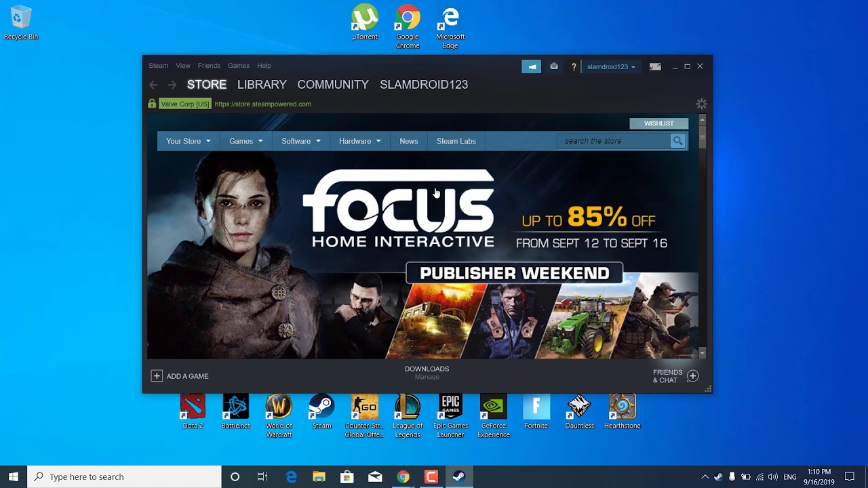Click the STORE tab

pyautogui.click(x=207, y=85)
